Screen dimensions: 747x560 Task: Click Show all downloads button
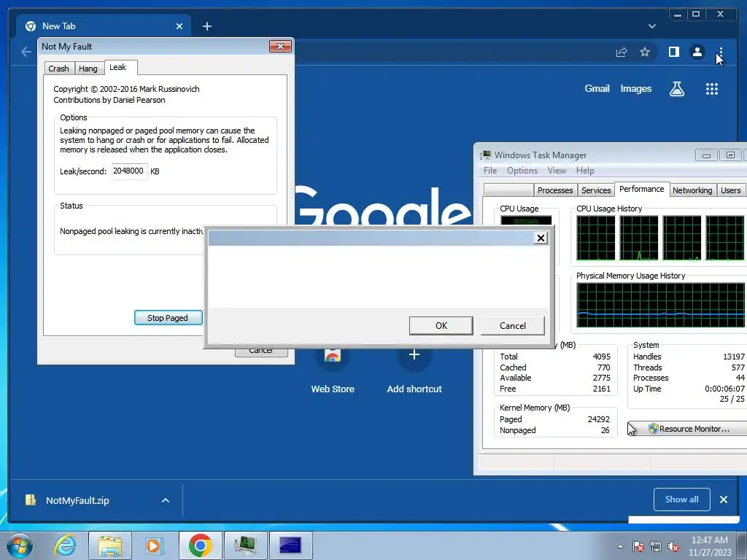click(682, 499)
